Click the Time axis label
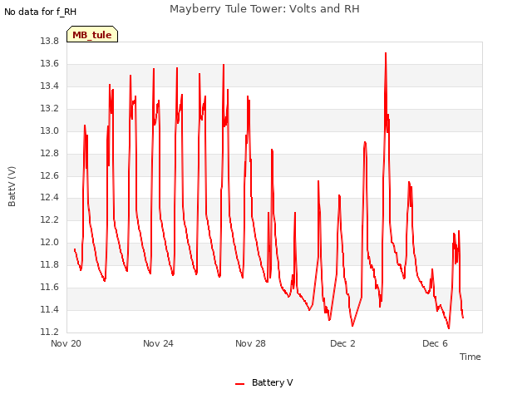Screen dimensions: 532x399 [470, 357]
